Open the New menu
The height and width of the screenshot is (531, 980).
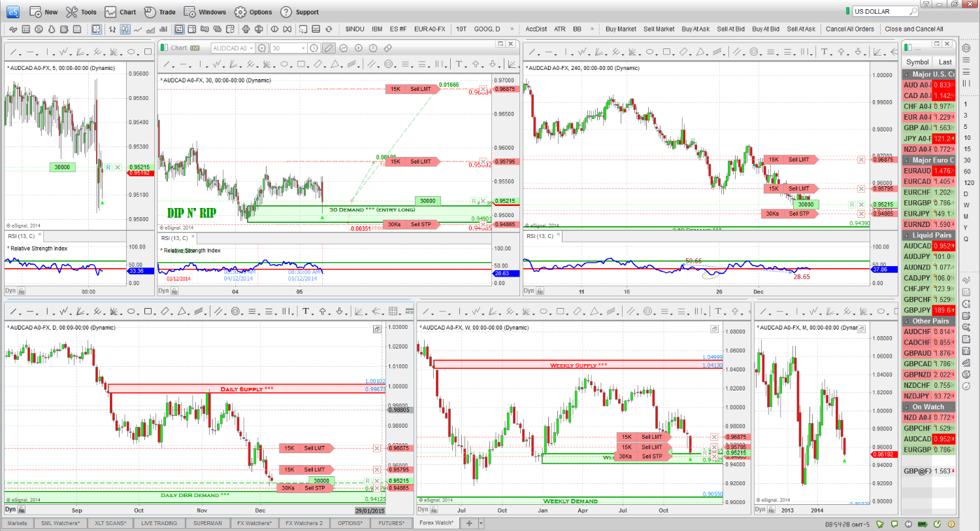[44, 12]
